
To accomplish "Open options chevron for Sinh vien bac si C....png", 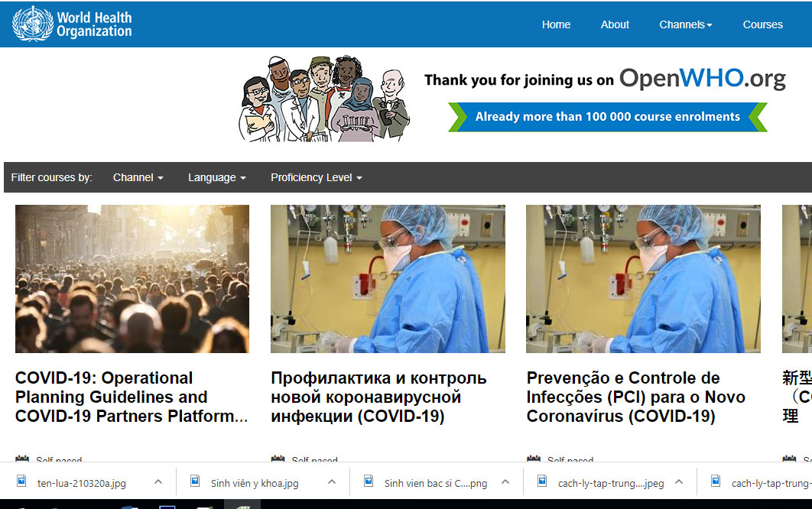I will 505,482.
